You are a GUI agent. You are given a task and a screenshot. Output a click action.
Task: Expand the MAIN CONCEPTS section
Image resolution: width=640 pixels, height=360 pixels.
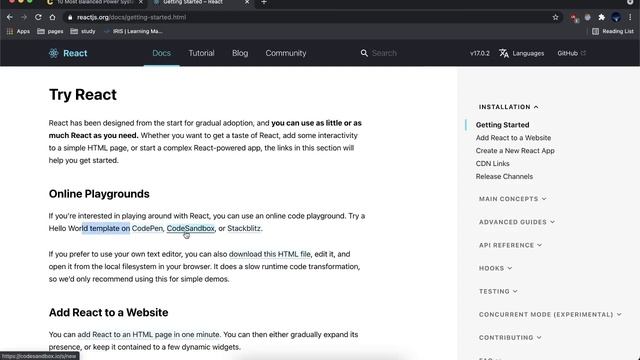pos(513,199)
